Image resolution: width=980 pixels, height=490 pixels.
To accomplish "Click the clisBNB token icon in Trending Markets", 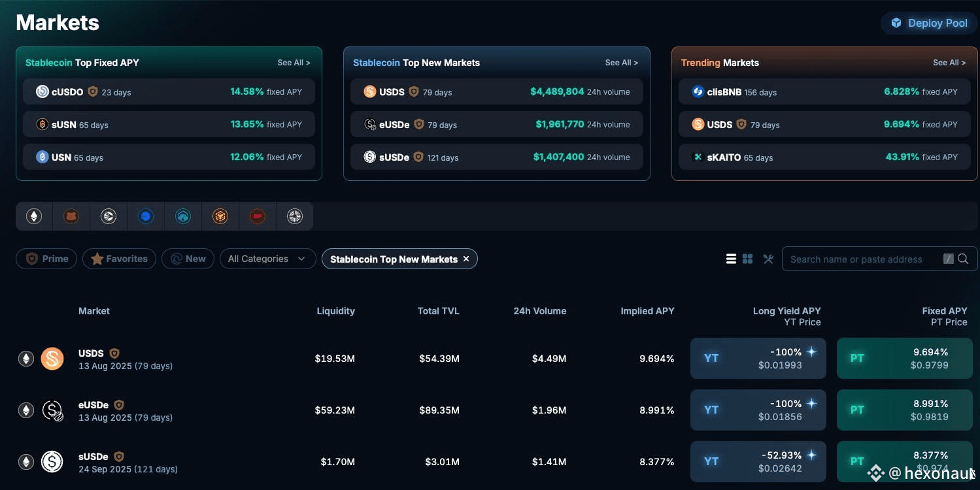I will pos(698,91).
